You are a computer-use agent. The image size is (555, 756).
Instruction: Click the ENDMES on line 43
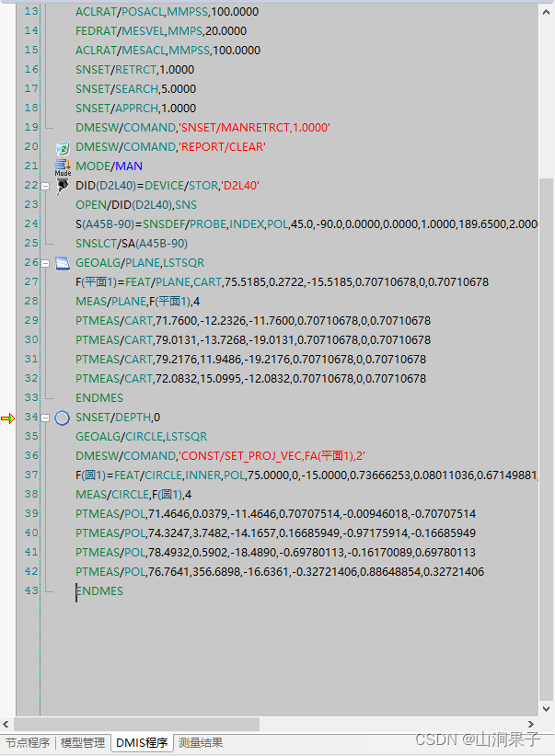coord(99,590)
